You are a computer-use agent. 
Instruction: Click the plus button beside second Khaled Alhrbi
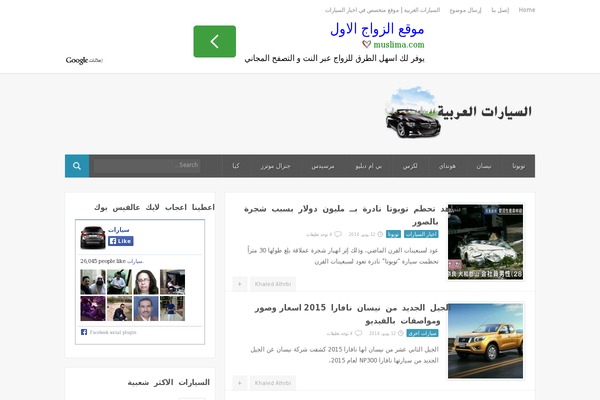click(240, 383)
